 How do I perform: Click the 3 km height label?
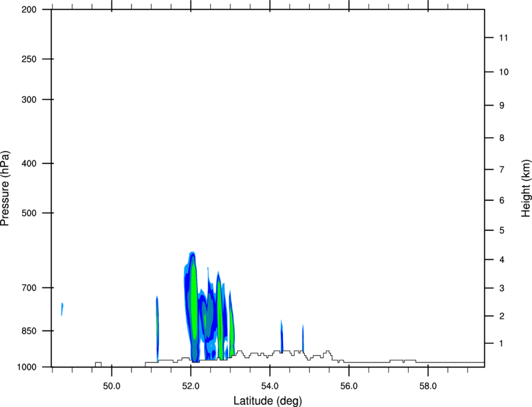[x=502, y=288]
